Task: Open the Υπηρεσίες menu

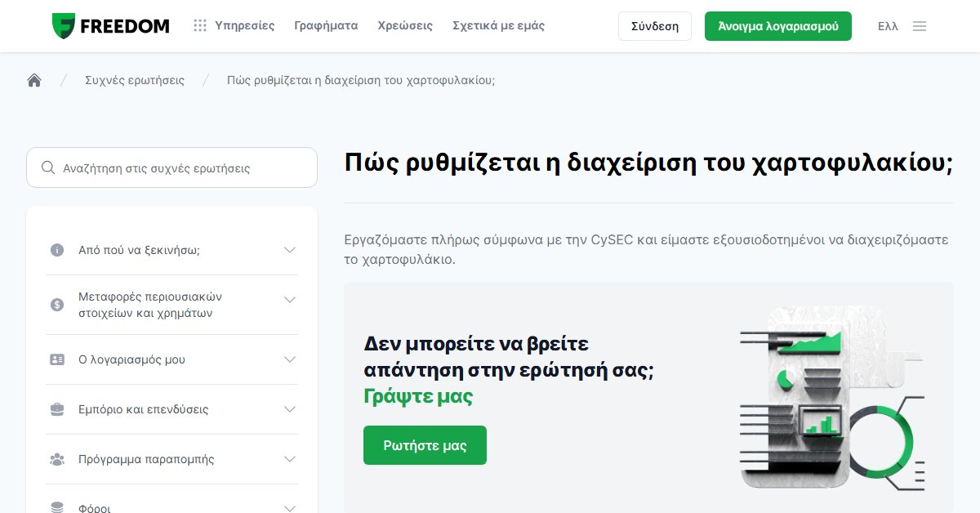Action: 245,26
